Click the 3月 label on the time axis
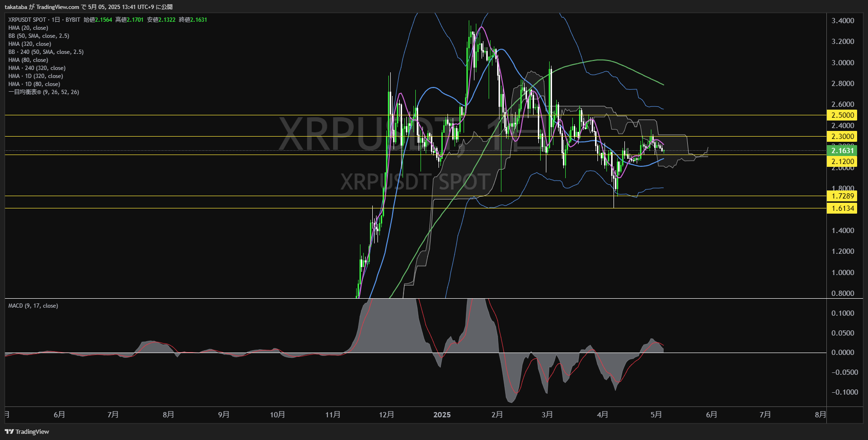 point(547,414)
